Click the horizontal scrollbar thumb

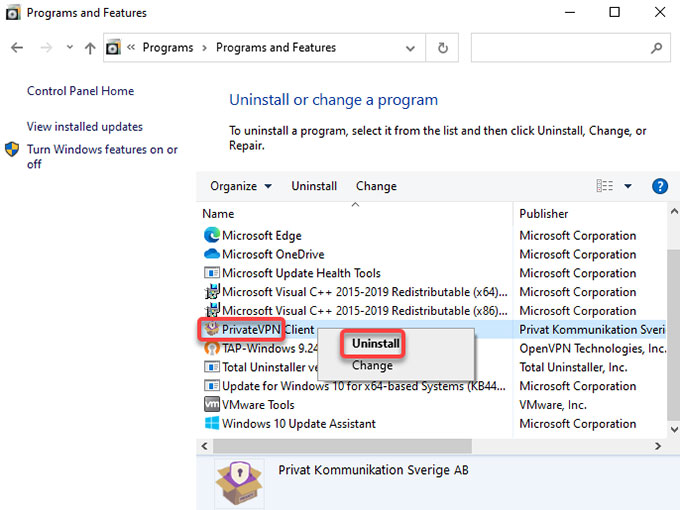click(342, 446)
